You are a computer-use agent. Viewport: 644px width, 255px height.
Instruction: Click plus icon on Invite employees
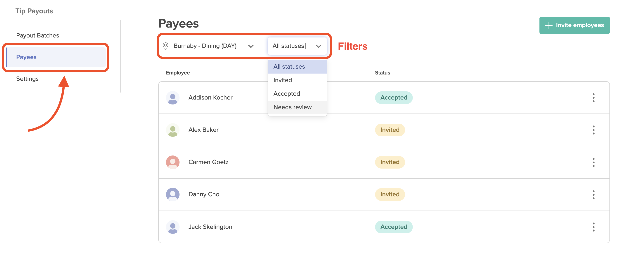[x=548, y=25]
